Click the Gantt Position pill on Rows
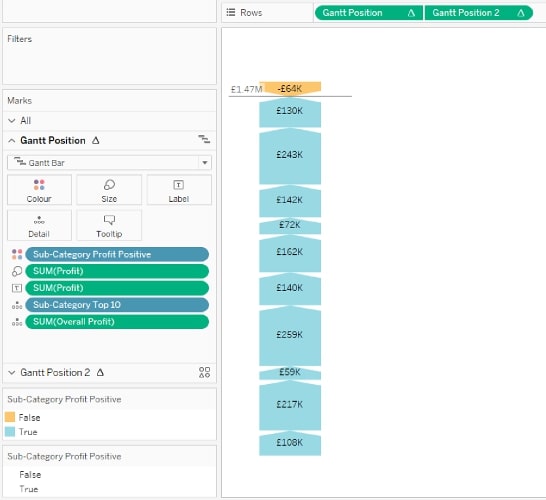 369,13
